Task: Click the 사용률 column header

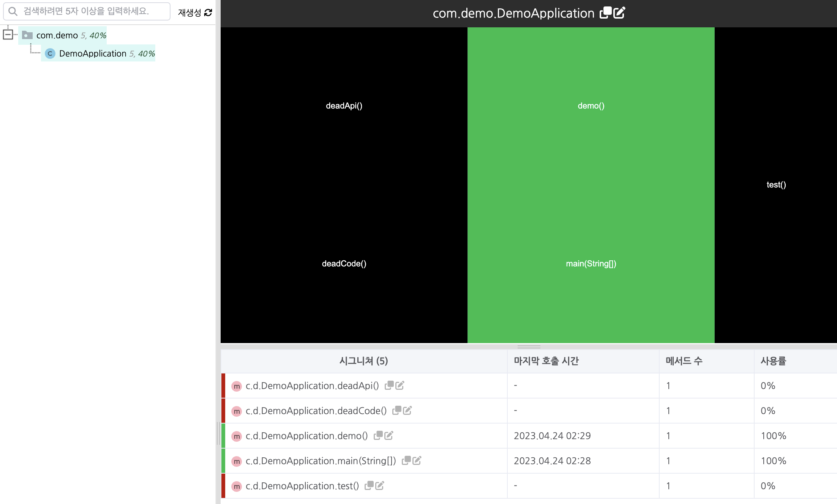Action: tap(773, 361)
